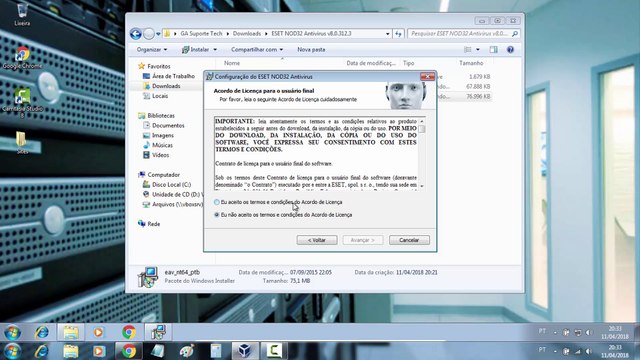
Task: Click the 1.679 KB file size cell
Action: [x=480, y=77]
